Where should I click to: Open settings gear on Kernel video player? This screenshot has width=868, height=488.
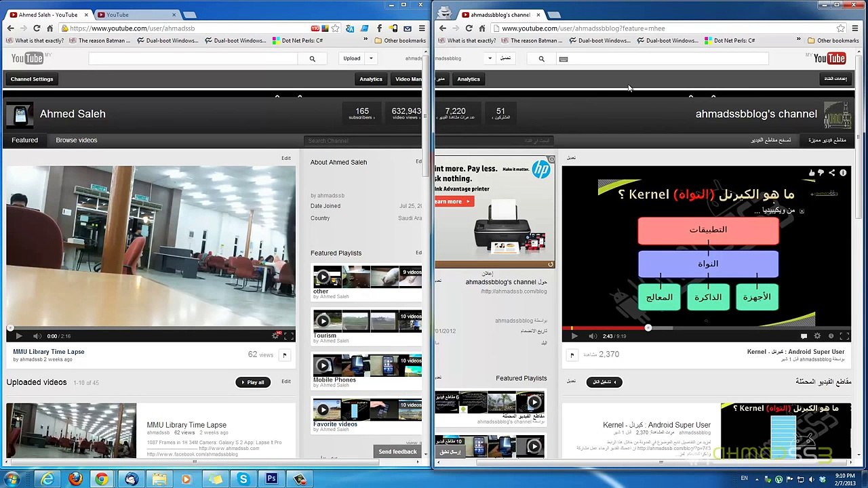pos(817,336)
